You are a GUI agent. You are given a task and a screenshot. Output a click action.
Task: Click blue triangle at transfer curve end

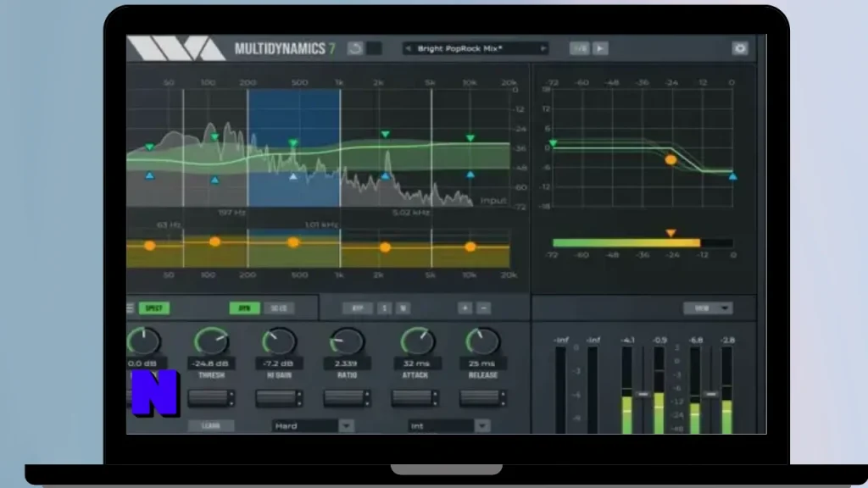pyautogui.click(x=732, y=176)
